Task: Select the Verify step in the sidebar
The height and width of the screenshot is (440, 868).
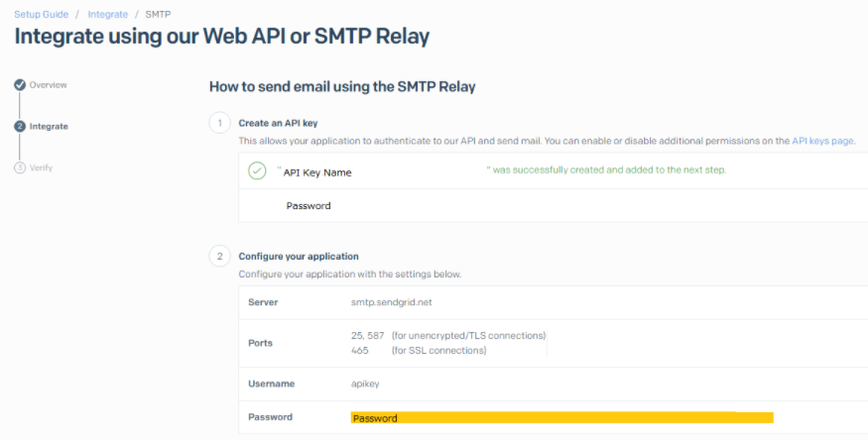Action: pyautogui.click(x=41, y=167)
